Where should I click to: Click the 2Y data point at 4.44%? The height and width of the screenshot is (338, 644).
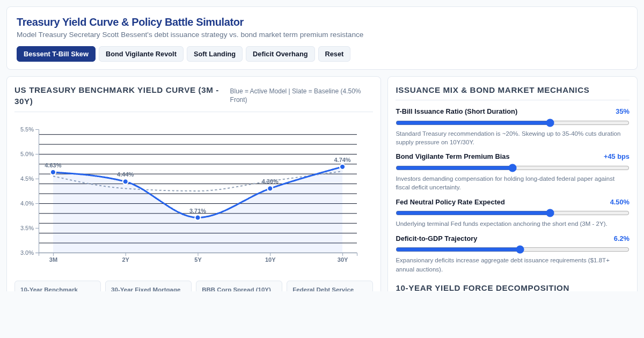point(126,181)
